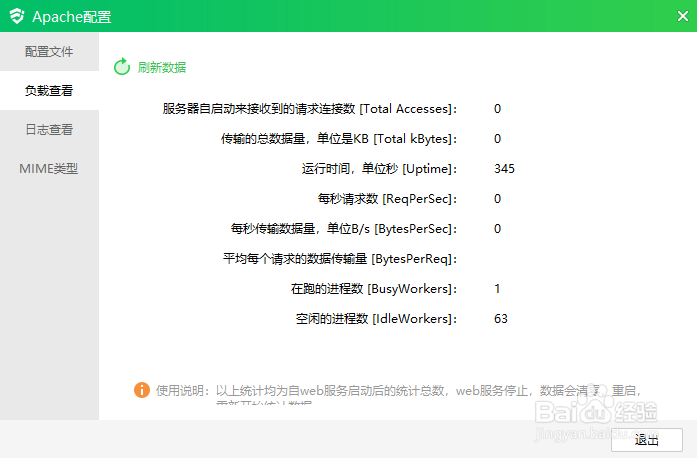The image size is (697, 458).
Task: Click the ReqPerSec value 0
Action: click(x=497, y=199)
